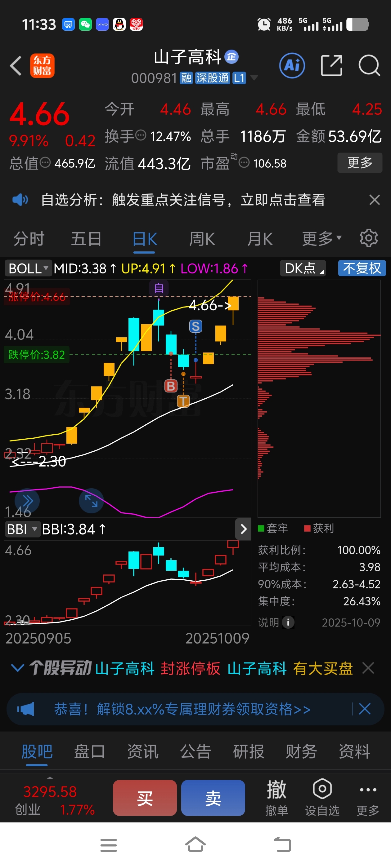Tap the T signal marker
Screen dimensions: 391x868
[x=183, y=401]
